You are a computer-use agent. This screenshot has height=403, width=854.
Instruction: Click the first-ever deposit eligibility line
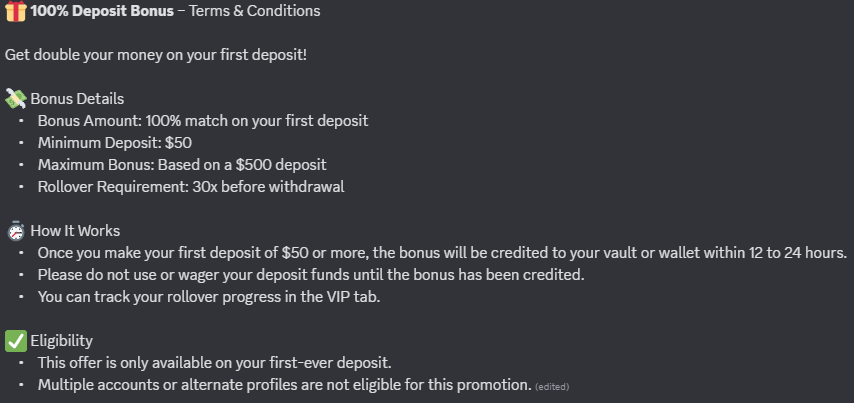point(215,363)
